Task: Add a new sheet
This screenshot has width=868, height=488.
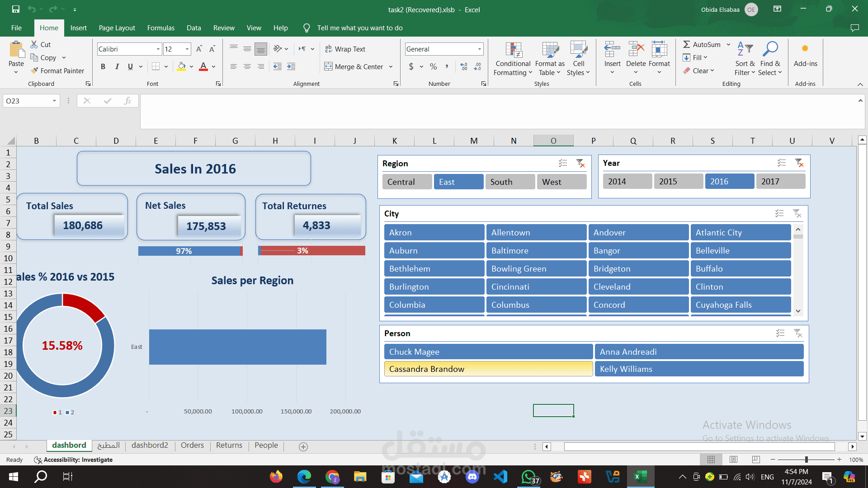Action: (303, 446)
